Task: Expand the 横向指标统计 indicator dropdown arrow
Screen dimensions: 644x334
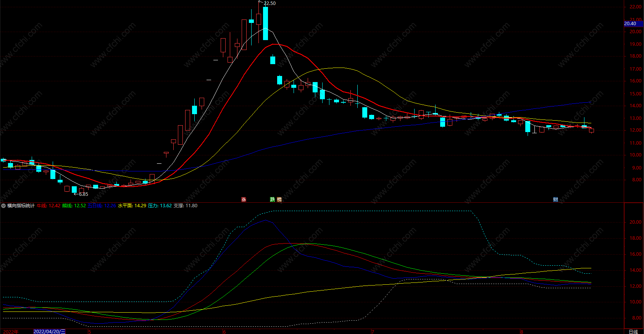Action: pos(3,206)
